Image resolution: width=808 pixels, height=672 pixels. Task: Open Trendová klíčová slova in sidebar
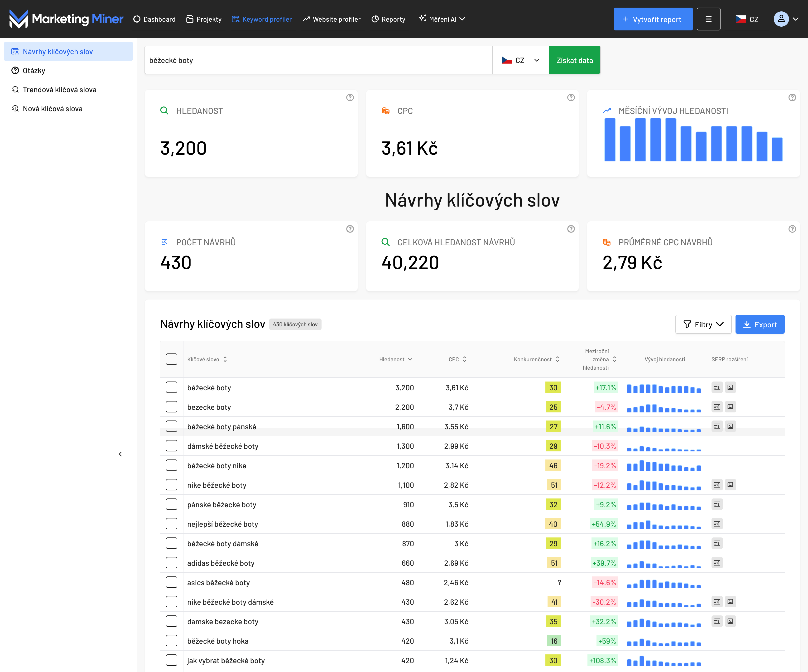pos(59,90)
